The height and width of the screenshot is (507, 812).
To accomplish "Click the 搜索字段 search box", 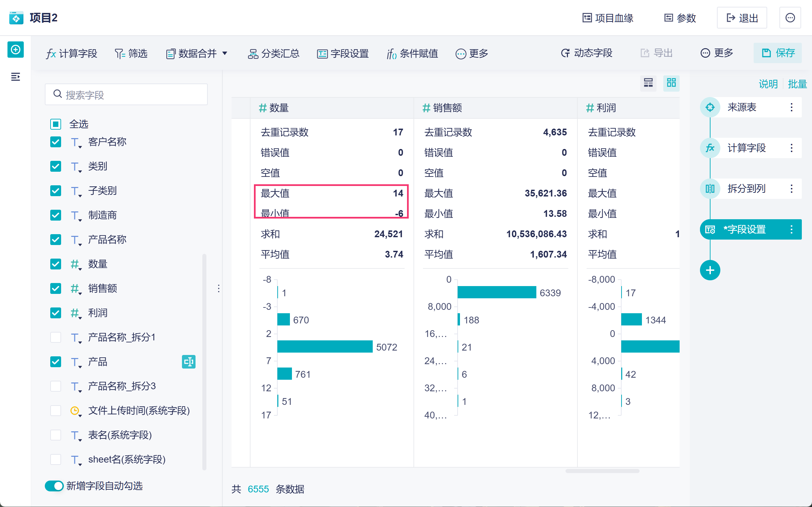I will tap(126, 95).
